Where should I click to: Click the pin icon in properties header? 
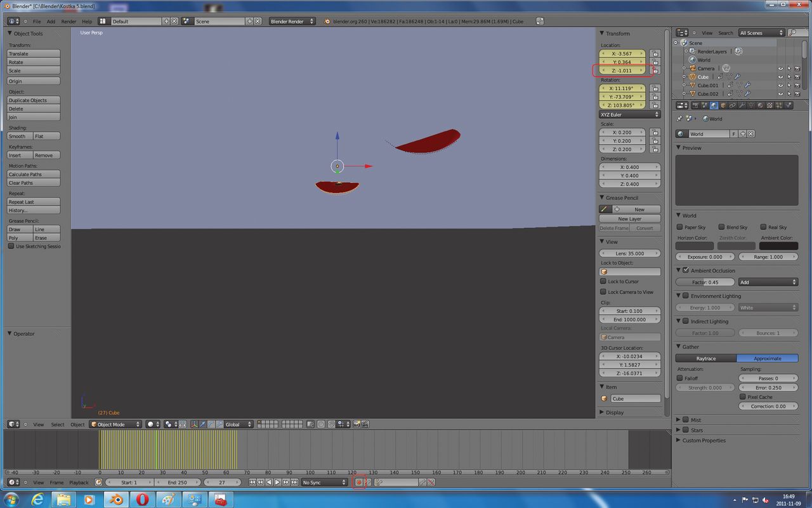point(679,119)
